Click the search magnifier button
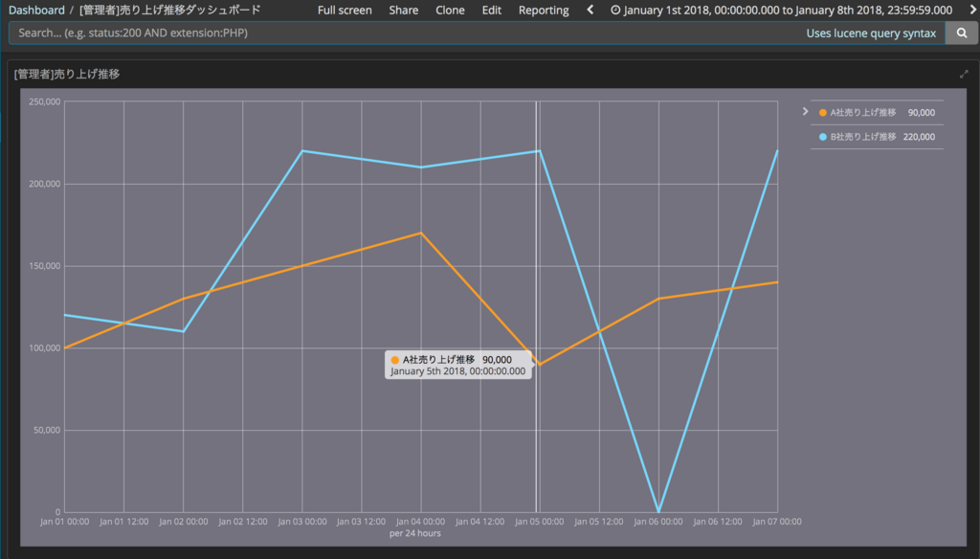 pos(962,34)
